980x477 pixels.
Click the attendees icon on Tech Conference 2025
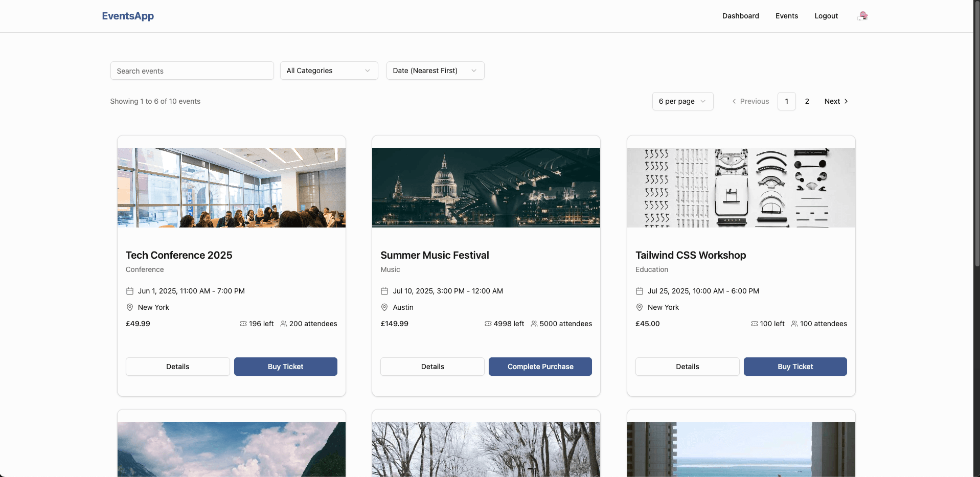point(284,324)
